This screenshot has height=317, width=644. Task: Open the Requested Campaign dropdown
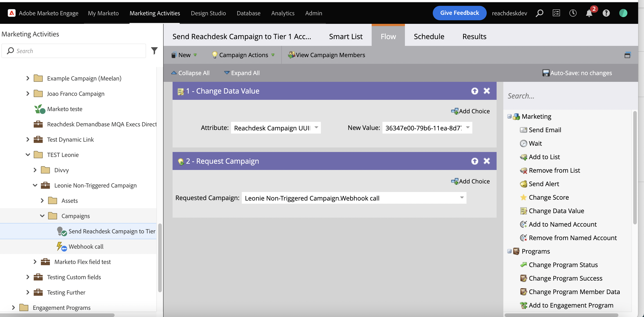click(x=462, y=198)
